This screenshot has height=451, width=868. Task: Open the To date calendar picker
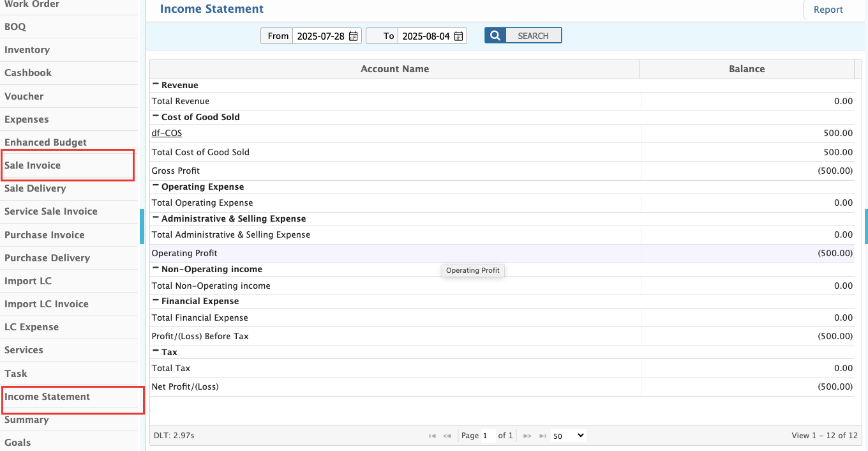(458, 36)
